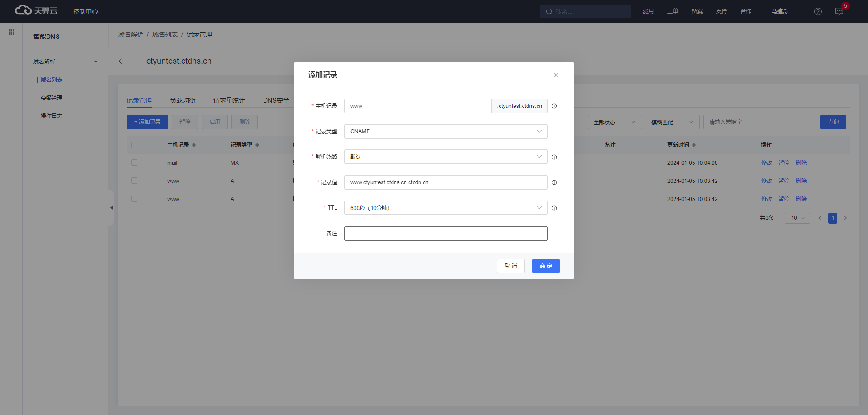Click the 天翼云 cloud logo

pyautogui.click(x=36, y=10)
